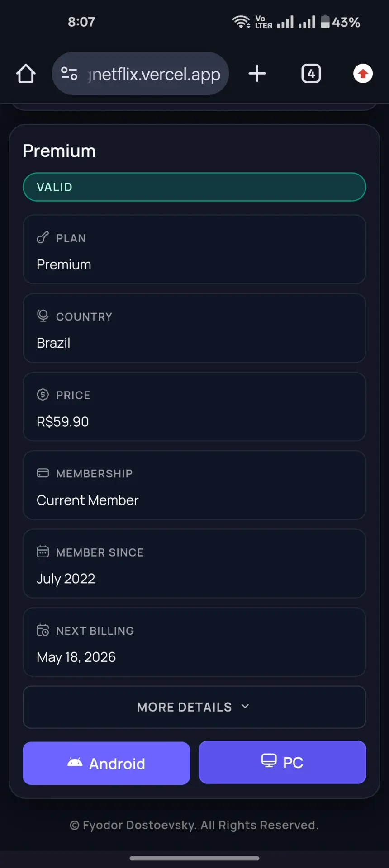
Task: Tap the card icon beside MEMBERSHIP
Action: coord(43,473)
